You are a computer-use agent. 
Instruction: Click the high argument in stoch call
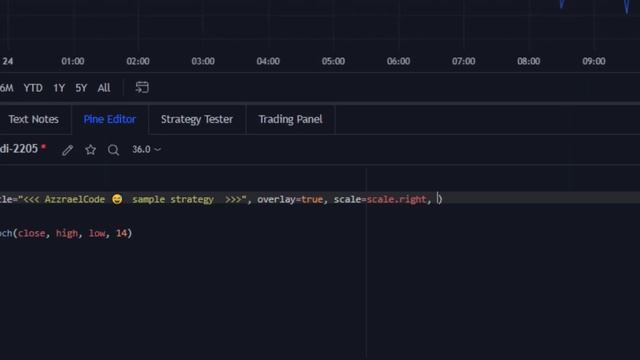(67, 233)
